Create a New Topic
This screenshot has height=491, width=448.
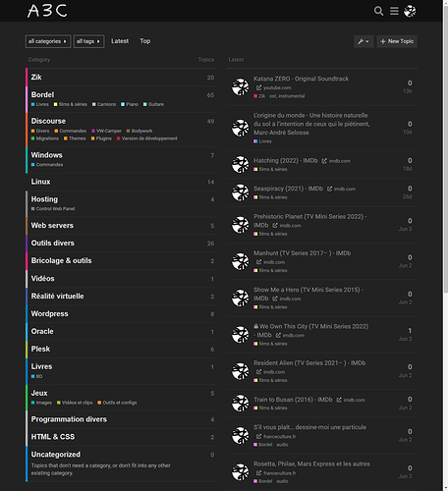[x=397, y=41]
